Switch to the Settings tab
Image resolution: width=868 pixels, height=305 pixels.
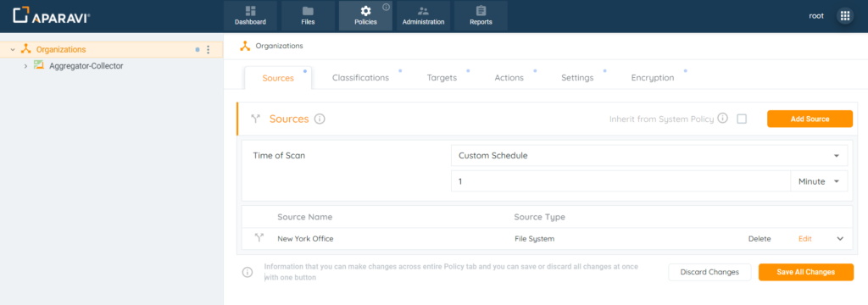point(576,77)
